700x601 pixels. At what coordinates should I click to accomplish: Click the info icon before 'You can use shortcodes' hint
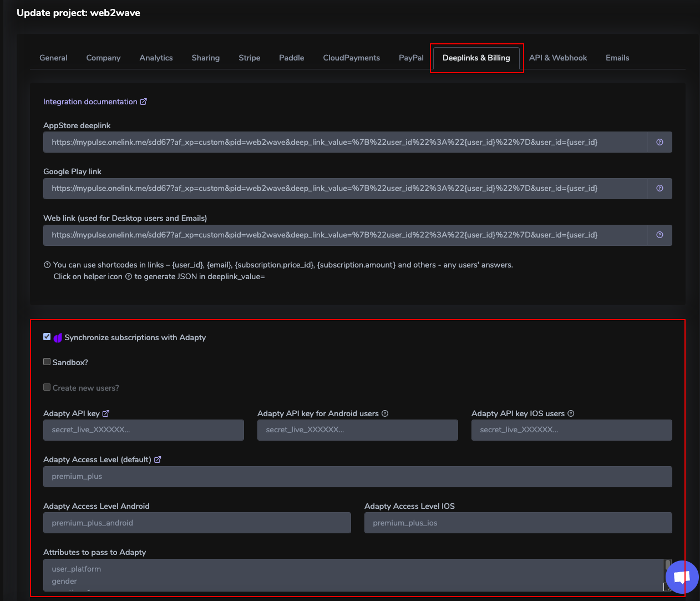(47, 265)
